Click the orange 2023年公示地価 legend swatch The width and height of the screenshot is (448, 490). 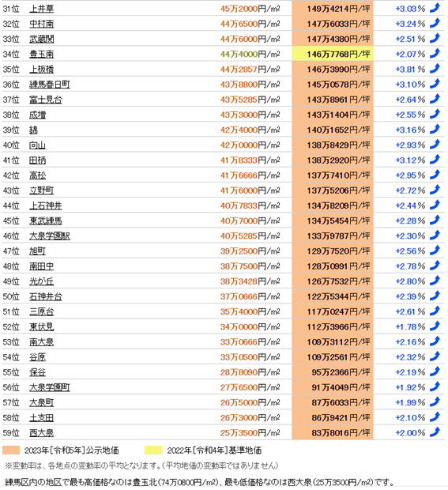(11, 450)
